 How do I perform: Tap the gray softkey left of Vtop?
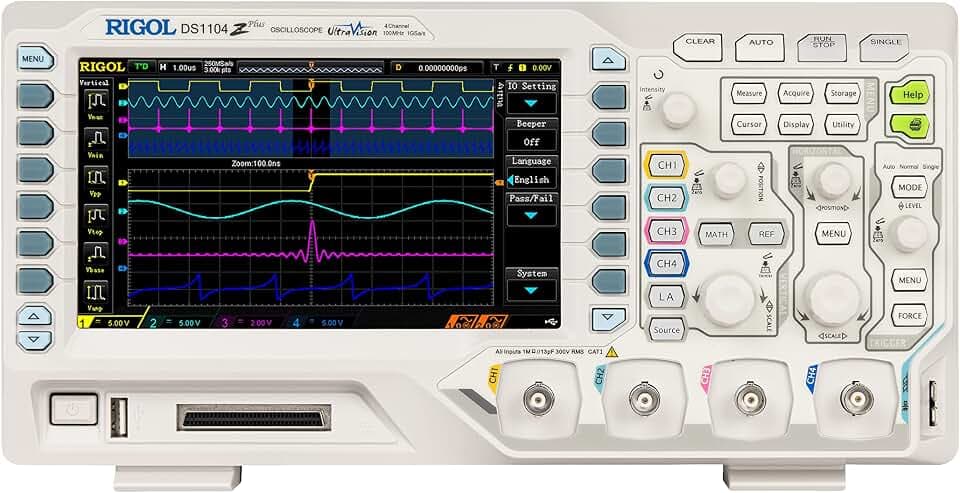35,208
